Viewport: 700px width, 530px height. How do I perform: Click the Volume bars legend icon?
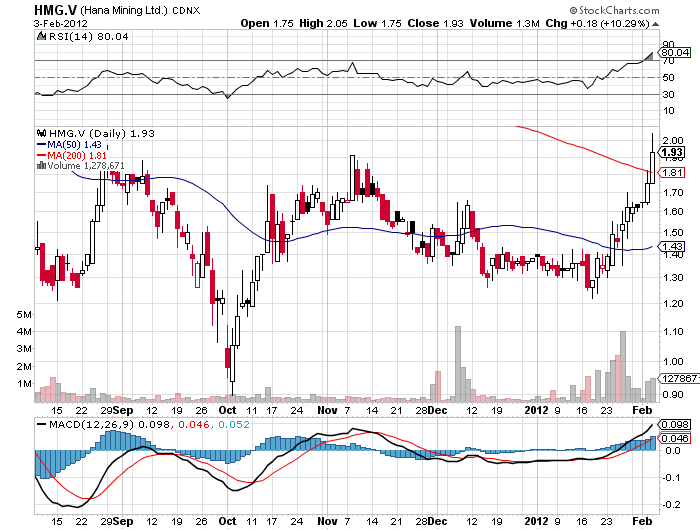[x=40, y=166]
